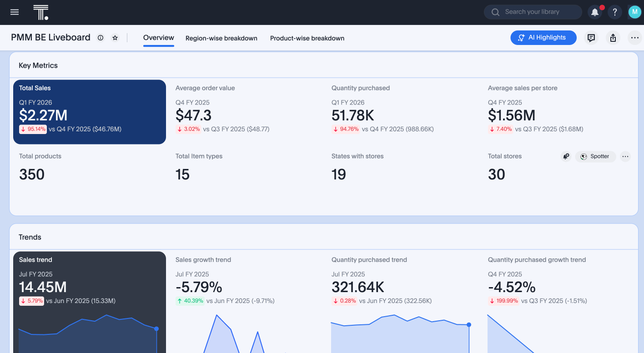Open the Total stores tile options menu
644x353 pixels.
pyautogui.click(x=625, y=156)
